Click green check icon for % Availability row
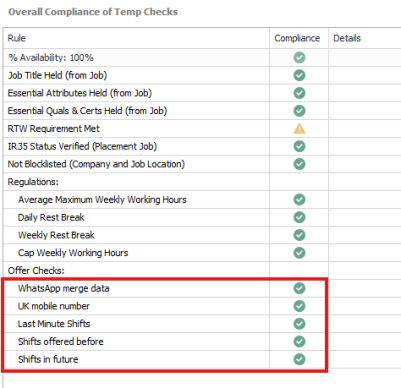 pos(299,58)
